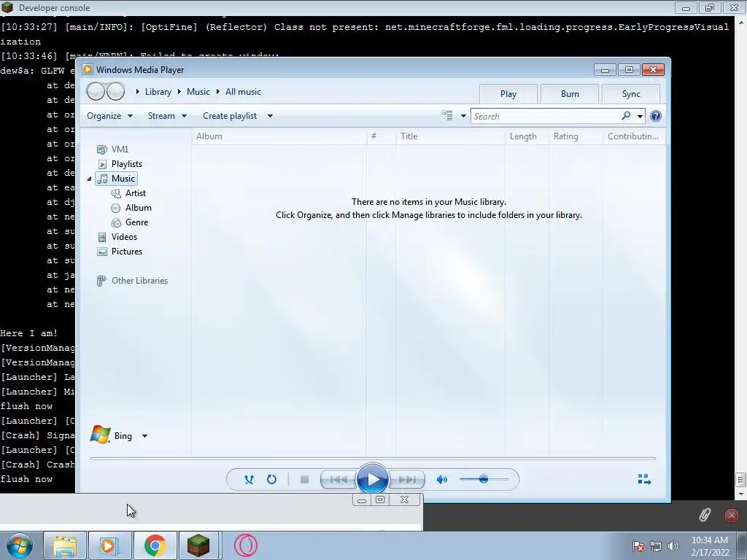Click the Back navigation button
The height and width of the screenshot is (560, 747).
tap(96, 91)
